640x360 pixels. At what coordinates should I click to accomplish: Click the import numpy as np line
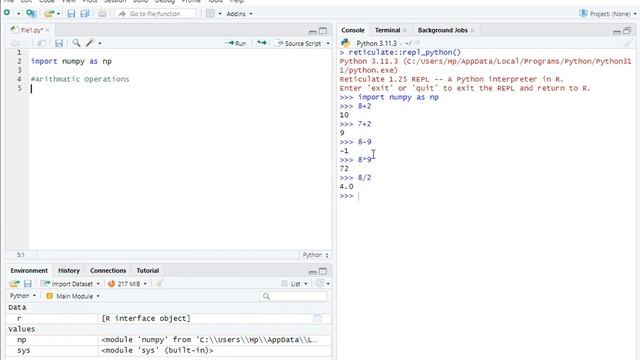(x=71, y=61)
